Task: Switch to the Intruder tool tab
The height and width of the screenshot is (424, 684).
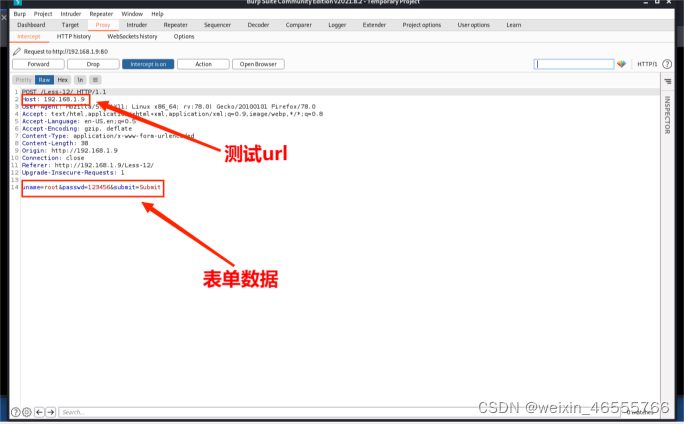Action: [x=137, y=25]
